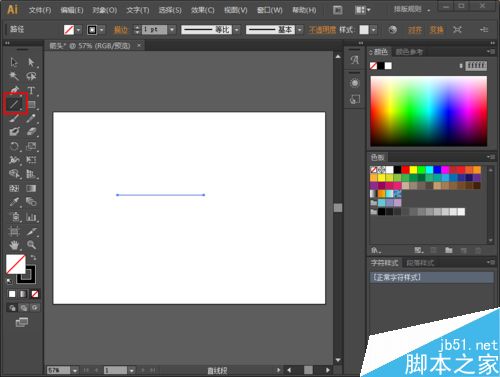The height and width of the screenshot is (377, 500).
Task: Select the Perspective Grid tool
Action: coord(31,173)
